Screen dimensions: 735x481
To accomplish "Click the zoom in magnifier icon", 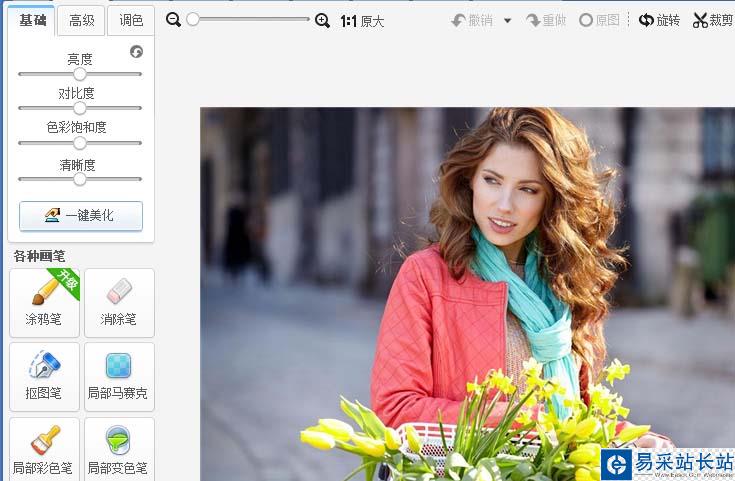I will 322,20.
